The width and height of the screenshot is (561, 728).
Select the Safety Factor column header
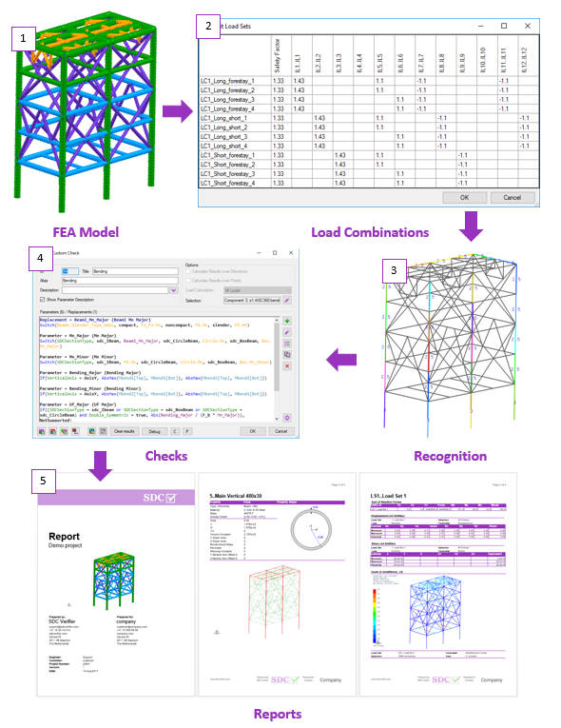pos(281,55)
